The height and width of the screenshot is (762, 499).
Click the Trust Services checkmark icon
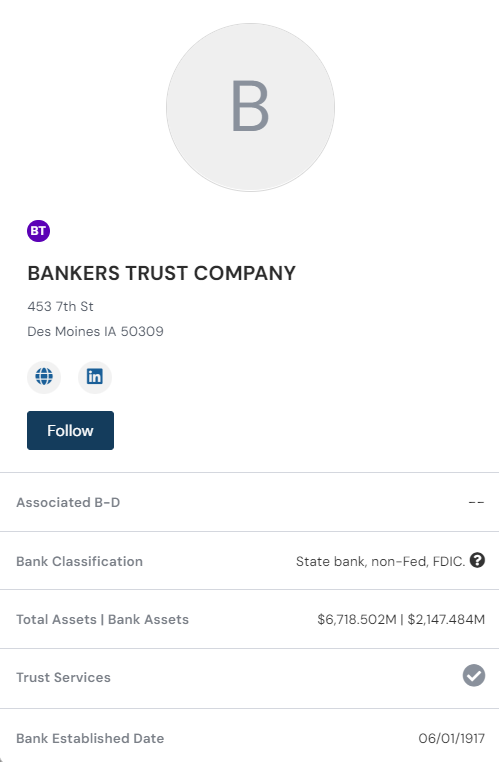click(474, 675)
